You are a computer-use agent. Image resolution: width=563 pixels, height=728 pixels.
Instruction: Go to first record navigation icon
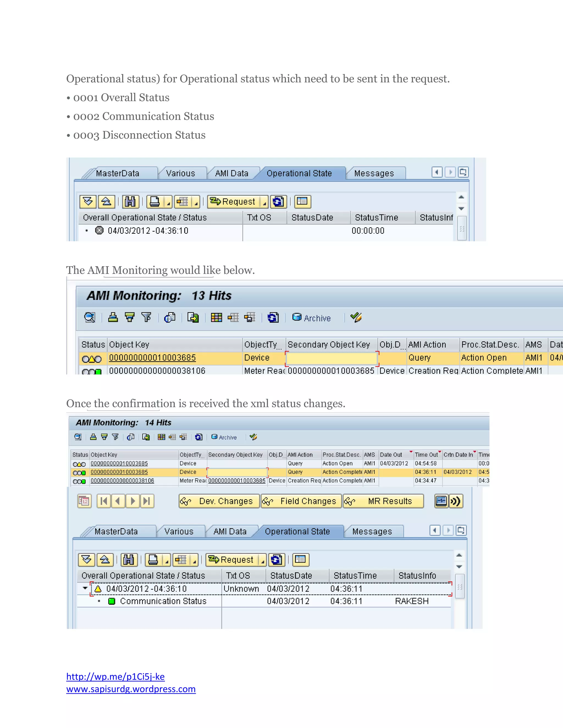pos(104,501)
